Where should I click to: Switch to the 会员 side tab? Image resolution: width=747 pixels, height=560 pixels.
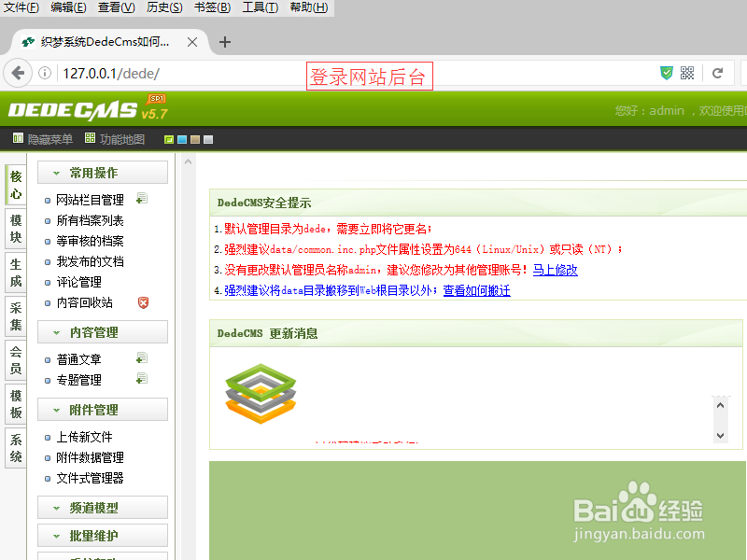[16, 360]
